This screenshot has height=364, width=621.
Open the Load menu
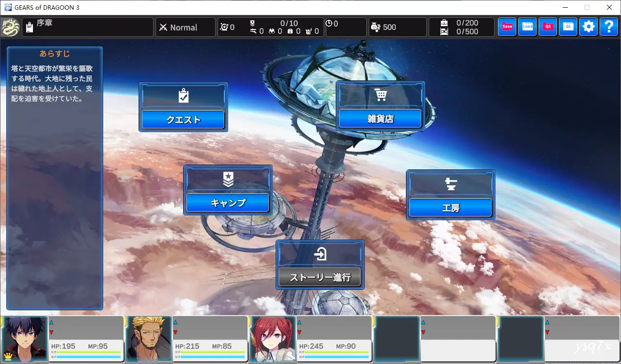(x=528, y=27)
